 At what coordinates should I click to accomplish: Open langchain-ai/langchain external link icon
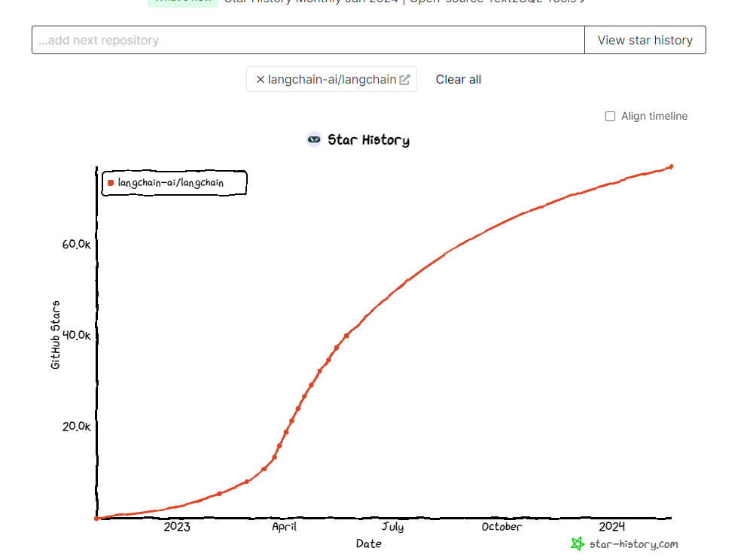(405, 80)
